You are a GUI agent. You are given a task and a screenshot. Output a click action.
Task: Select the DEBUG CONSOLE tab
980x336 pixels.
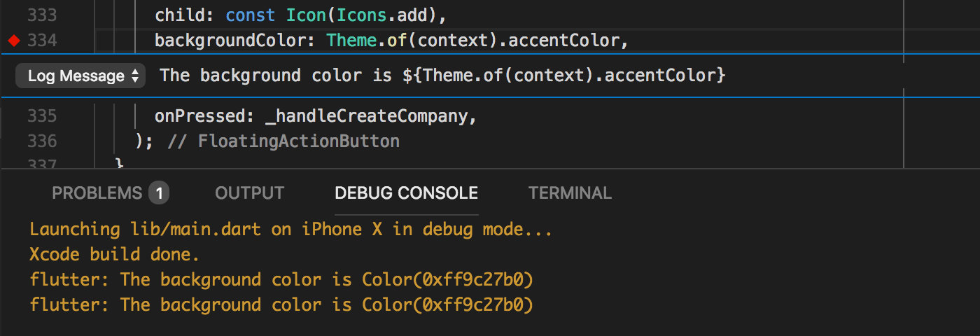tap(407, 193)
